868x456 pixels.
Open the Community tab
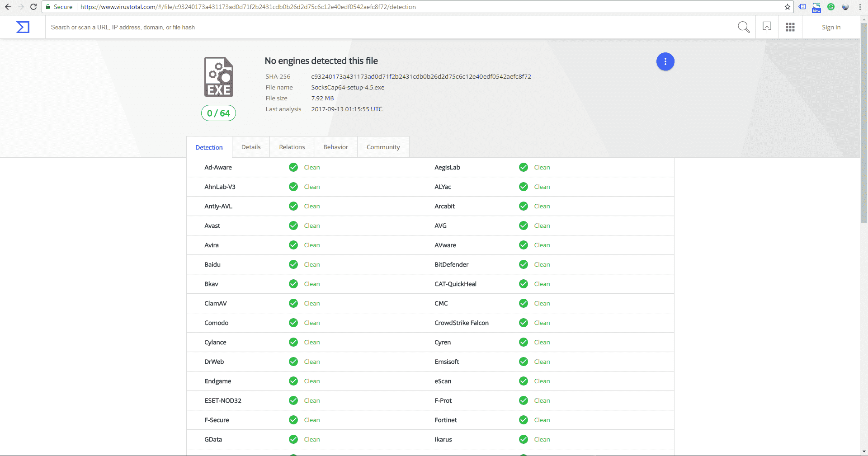click(x=383, y=147)
